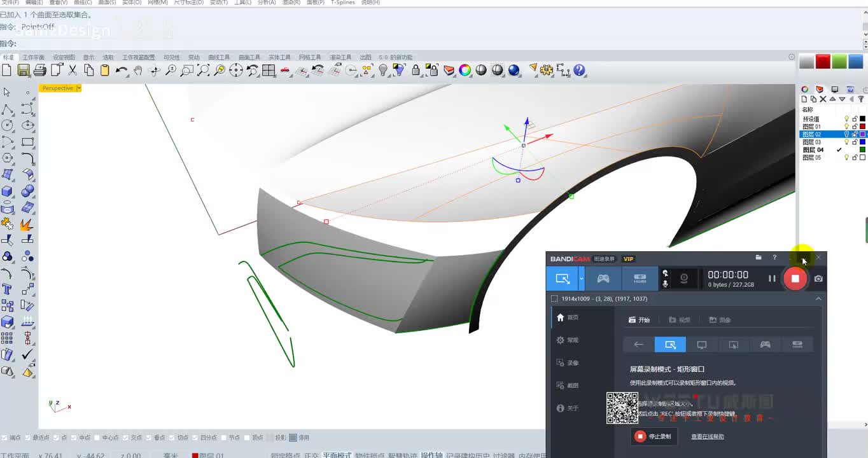Open the 查看在线帮助 link
The height and width of the screenshot is (458, 868).
[708, 436]
